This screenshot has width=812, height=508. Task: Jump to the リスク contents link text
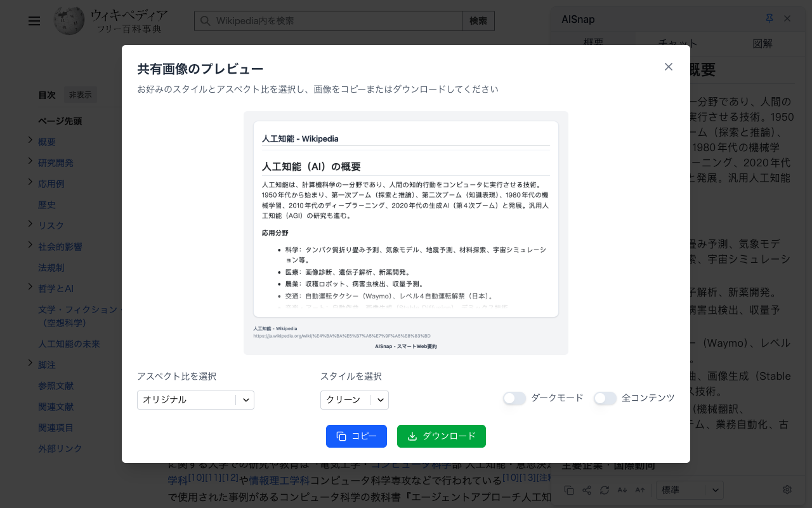coord(51,226)
